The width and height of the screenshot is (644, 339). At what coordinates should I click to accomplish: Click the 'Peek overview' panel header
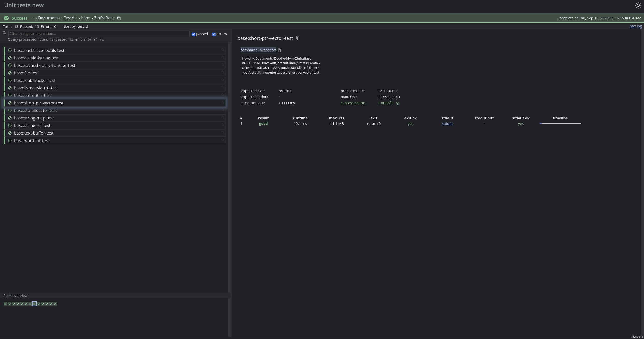coord(15,296)
